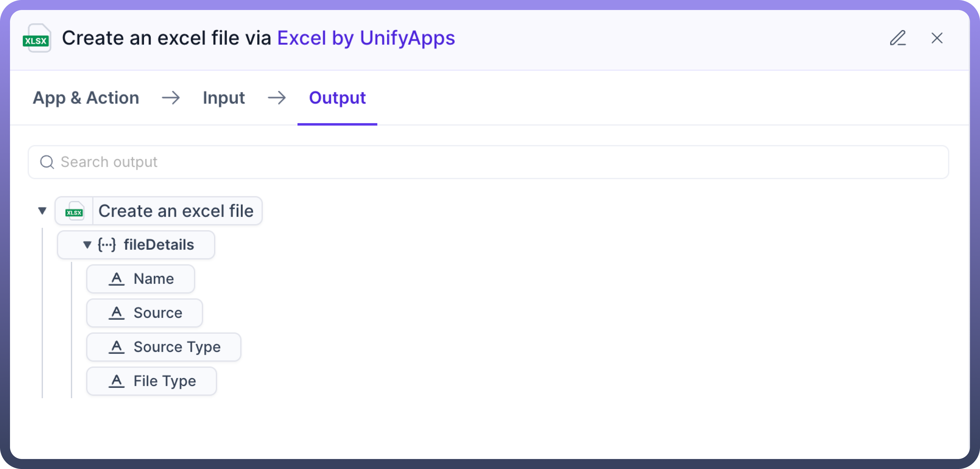This screenshot has height=469, width=980.
Task: Click the text type icon beside Source Type
Action: click(116, 347)
